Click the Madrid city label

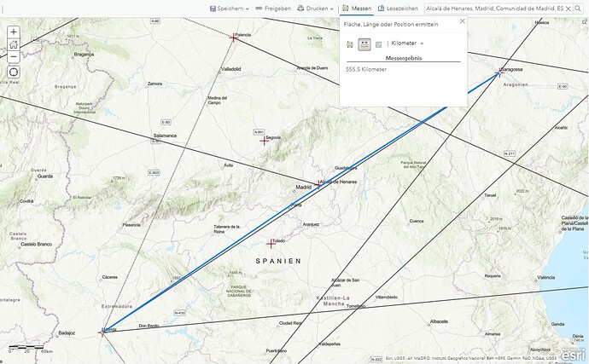click(304, 187)
